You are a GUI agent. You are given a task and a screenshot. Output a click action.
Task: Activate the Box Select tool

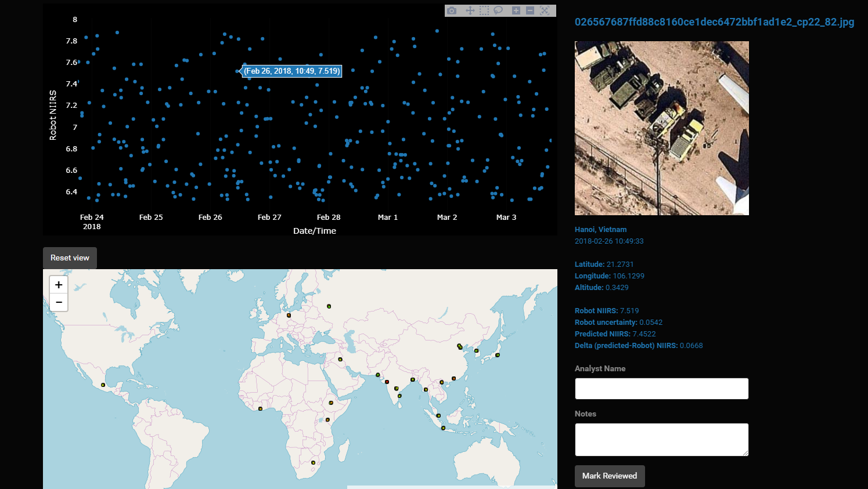pos(484,10)
